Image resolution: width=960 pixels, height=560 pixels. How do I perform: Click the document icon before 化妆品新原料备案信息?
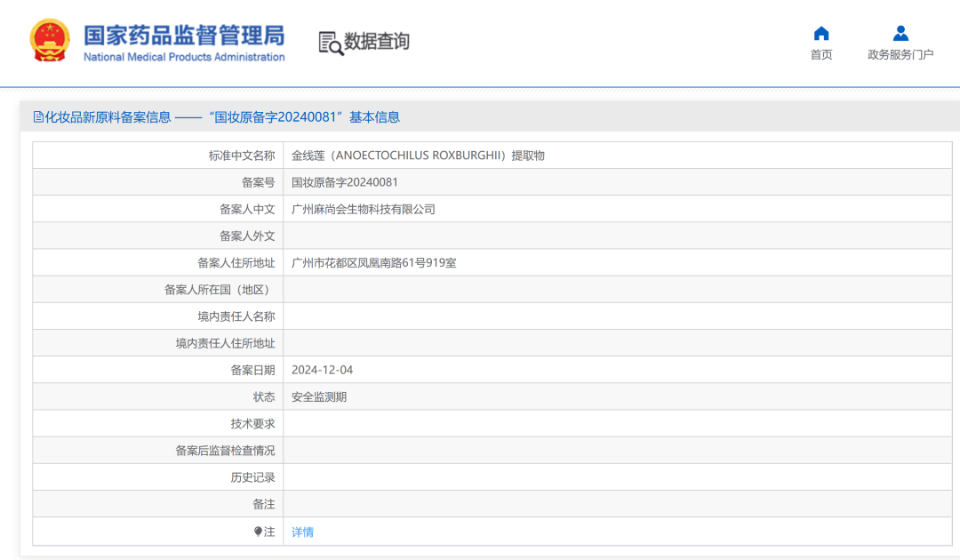point(38,116)
